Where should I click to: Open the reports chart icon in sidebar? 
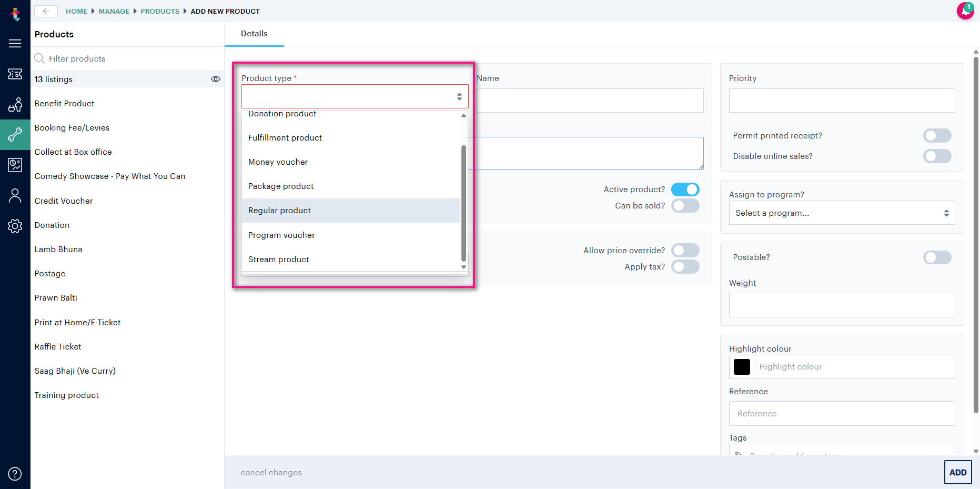(x=15, y=165)
